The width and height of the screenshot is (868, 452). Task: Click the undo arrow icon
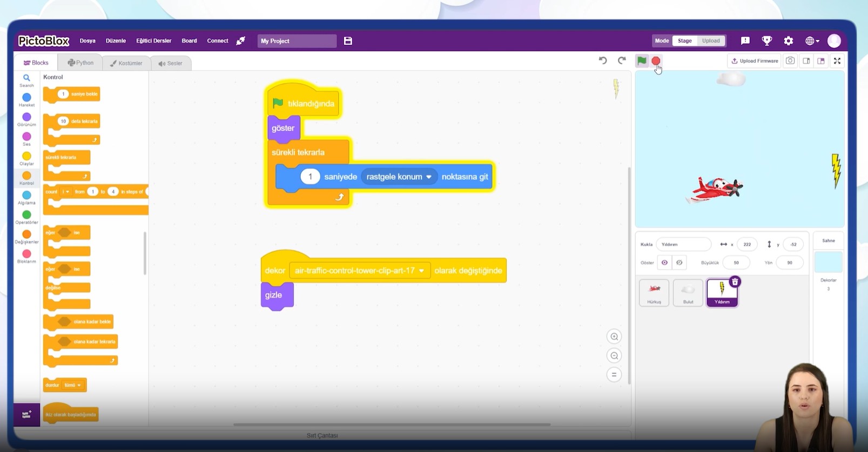click(603, 60)
